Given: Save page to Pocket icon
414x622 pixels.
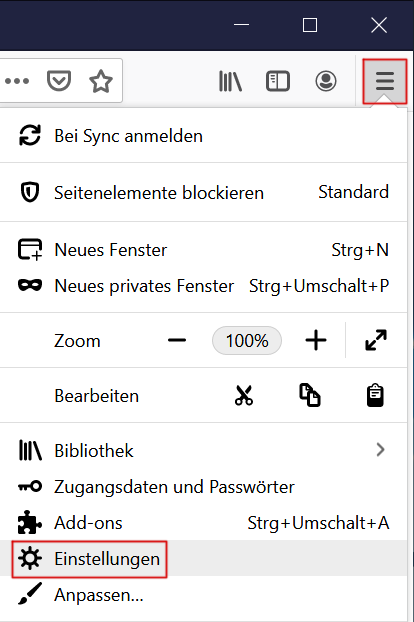Looking at the screenshot, I should coord(59,81).
